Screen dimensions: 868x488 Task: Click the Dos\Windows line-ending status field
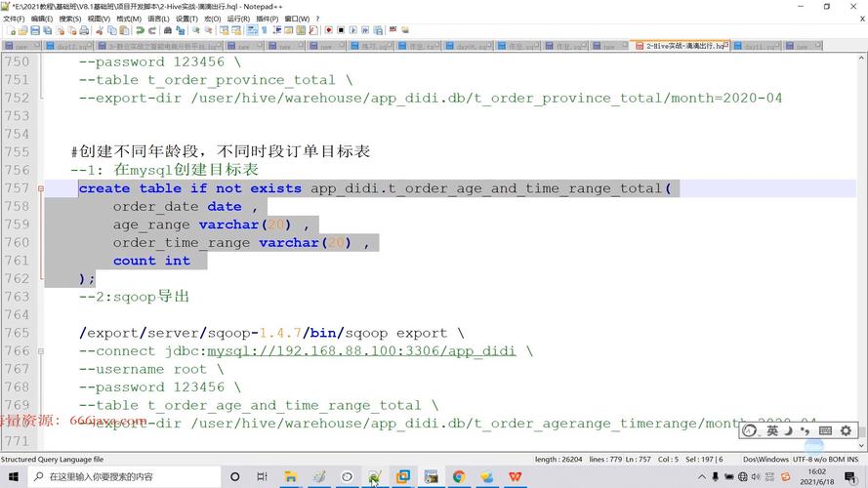(765, 460)
